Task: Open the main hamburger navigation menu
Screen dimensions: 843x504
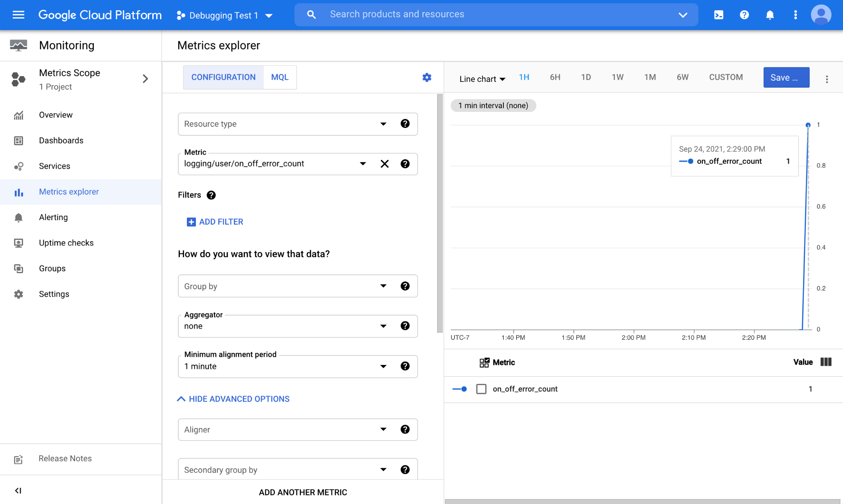Action: pyautogui.click(x=19, y=15)
